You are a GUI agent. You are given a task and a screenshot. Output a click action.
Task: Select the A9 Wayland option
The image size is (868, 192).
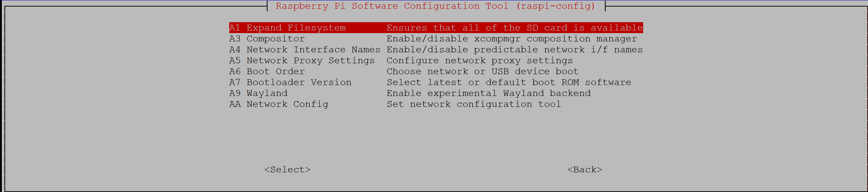(258, 93)
